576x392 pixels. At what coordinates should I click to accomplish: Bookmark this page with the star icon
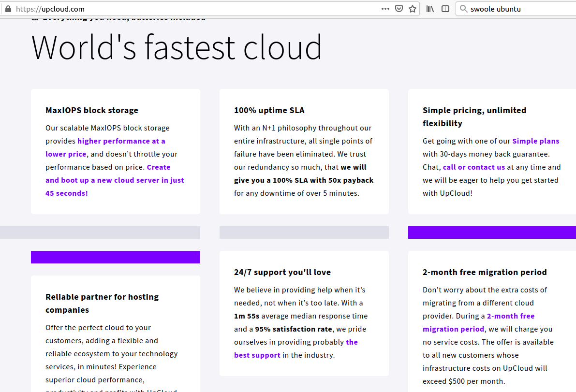(413, 9)
